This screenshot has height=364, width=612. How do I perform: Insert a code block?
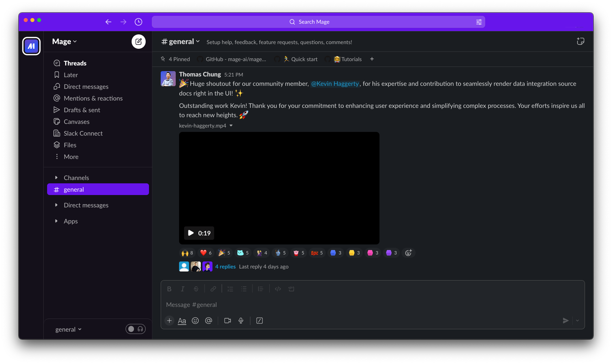click(x=291, y=289)
